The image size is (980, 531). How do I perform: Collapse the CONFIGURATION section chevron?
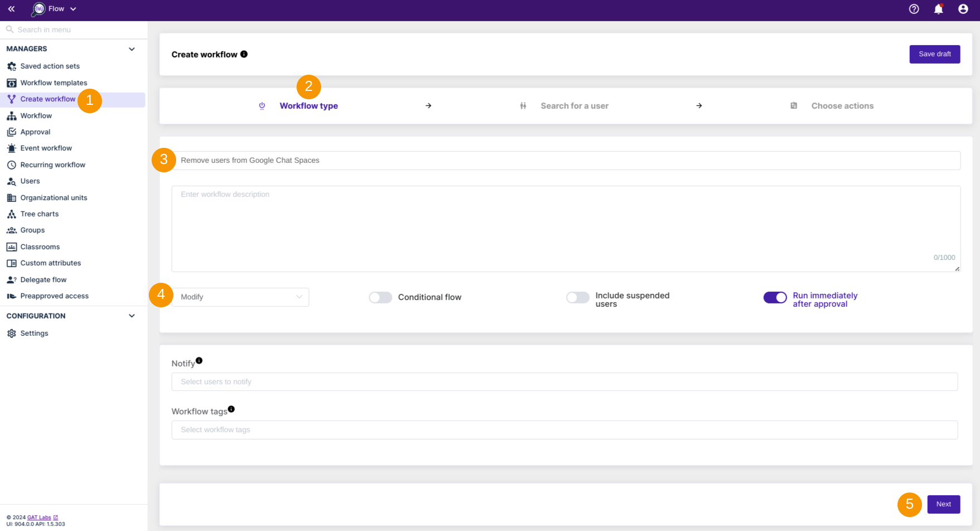coord(132,316)
